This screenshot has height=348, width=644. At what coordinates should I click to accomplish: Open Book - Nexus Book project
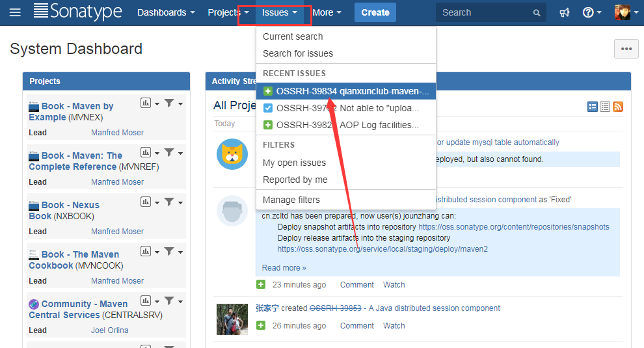(64, 210)
